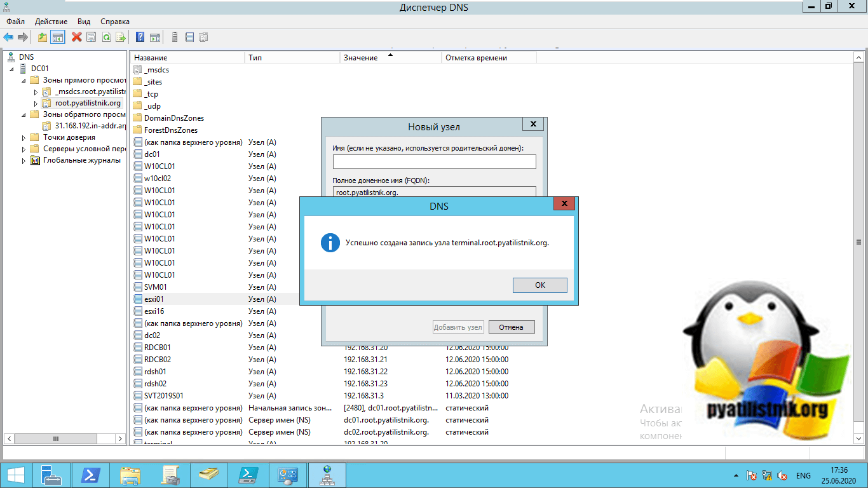Screen dimensions: 868x488
Task: Expand the Глобальные журналы node
Action: (24, 161)
